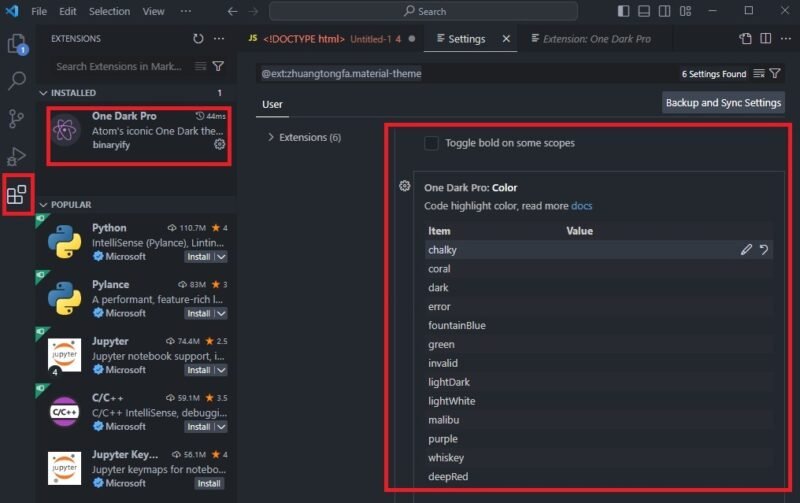The image size is (800, 503).
Task: Open the Selection menu
Action: 109,11
